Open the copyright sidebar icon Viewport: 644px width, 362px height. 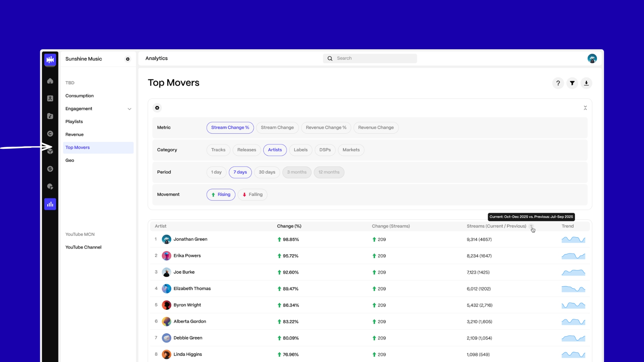coord(50,134)
